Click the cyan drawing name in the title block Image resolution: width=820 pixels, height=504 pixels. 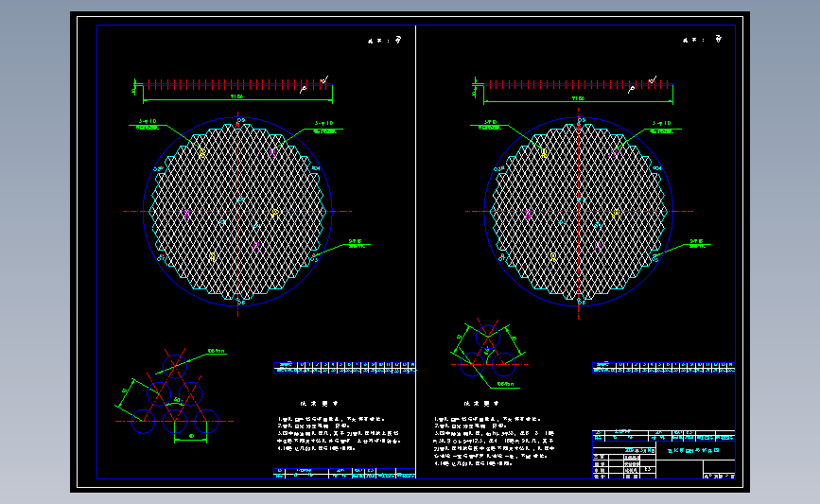click(694, 450)
